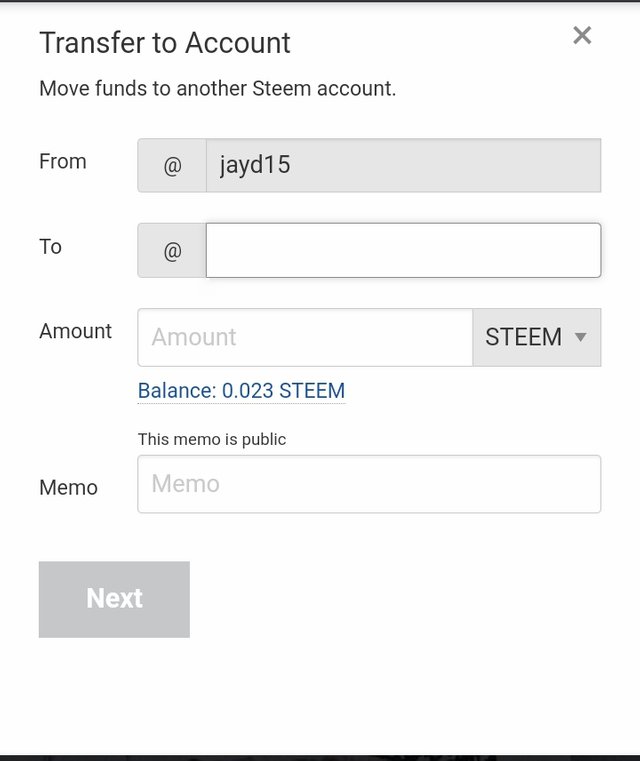Click the From label

[x=63, y=161]
